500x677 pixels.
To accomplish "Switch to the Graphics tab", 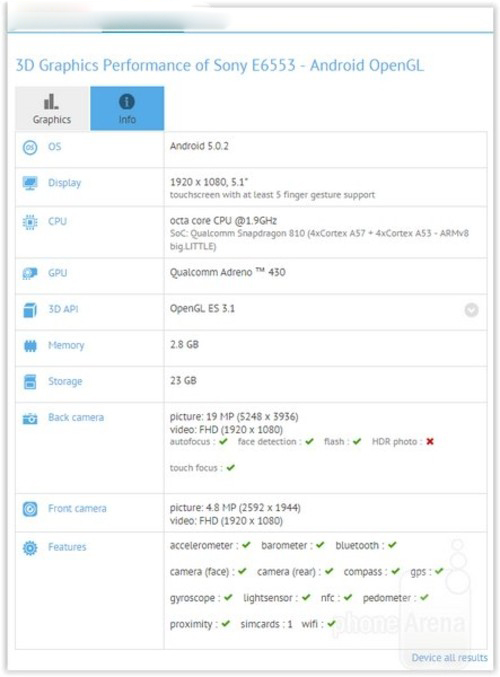I will point(52,108).
